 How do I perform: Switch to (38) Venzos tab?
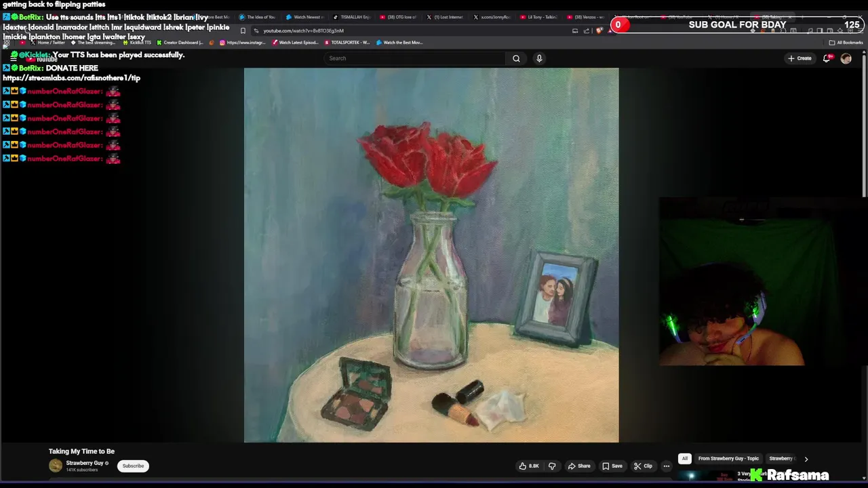[585, 17]
